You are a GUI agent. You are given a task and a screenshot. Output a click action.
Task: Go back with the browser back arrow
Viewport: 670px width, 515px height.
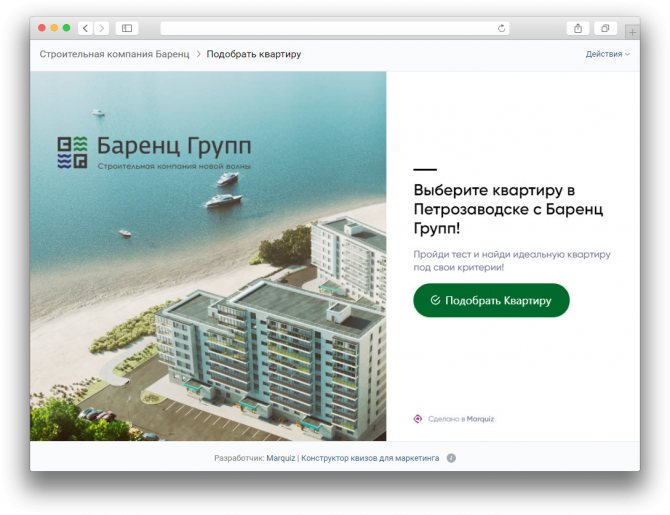click(x=85, y=28)
